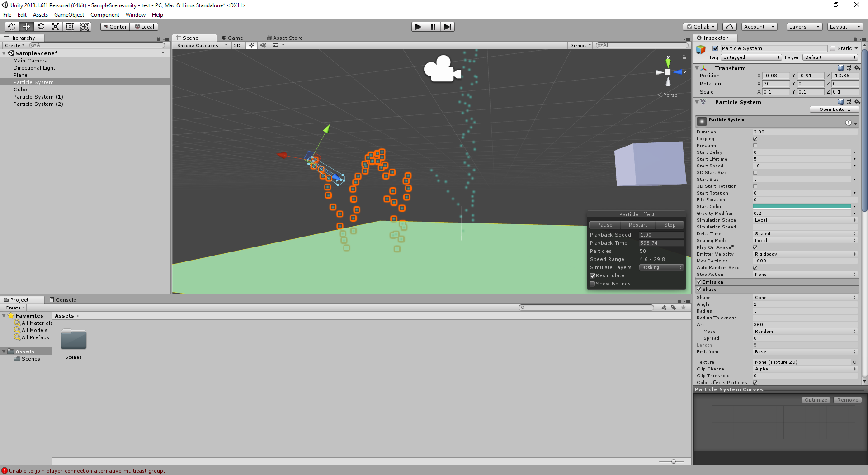This screenshot has width=868, height=475.
Task: Open the Layer dropdown
Action: 830,57
